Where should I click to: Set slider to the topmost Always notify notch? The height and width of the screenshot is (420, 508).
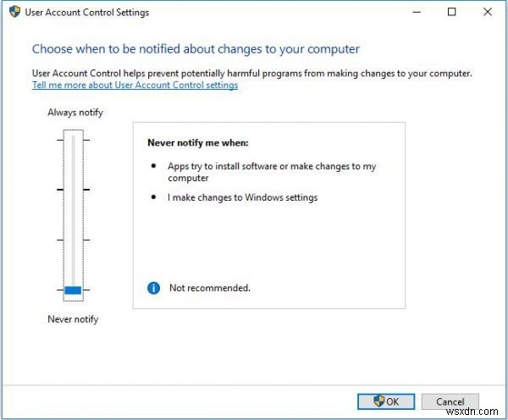(x=73, y=139)
